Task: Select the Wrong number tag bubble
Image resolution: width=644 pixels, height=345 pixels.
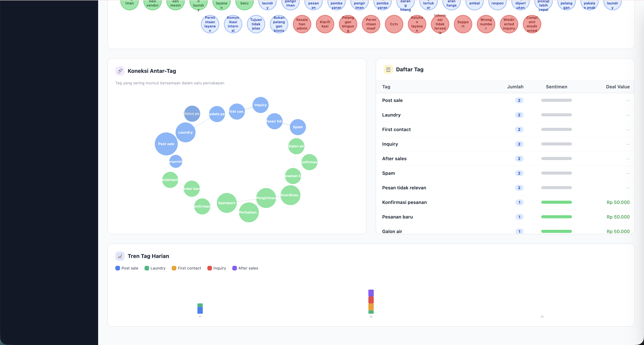Action: 486,24
